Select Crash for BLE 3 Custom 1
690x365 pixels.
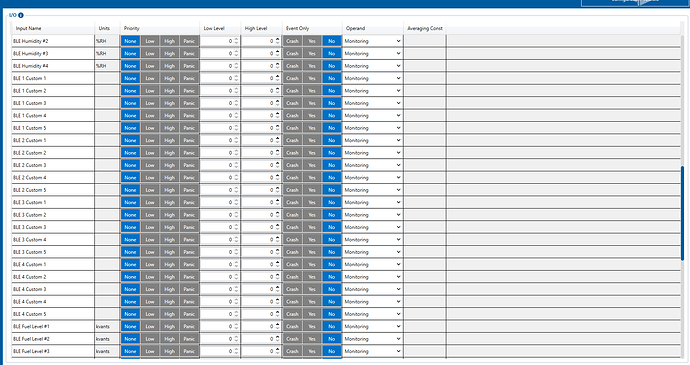(x=292, y=203)
